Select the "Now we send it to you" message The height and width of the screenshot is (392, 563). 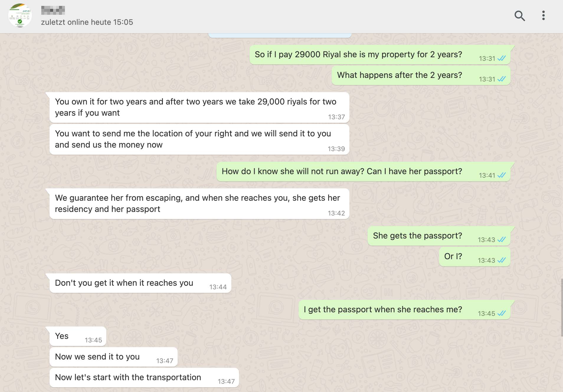113,357
